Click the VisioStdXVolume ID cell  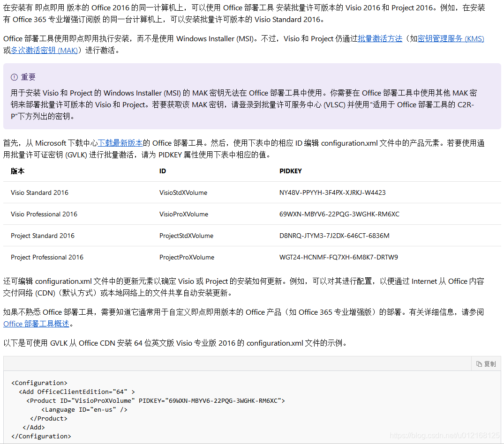tap(183, 192)
